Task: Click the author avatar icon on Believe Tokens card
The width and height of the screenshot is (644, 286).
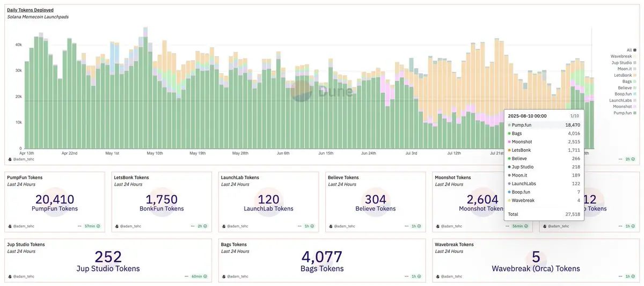Action: (331, 226)
